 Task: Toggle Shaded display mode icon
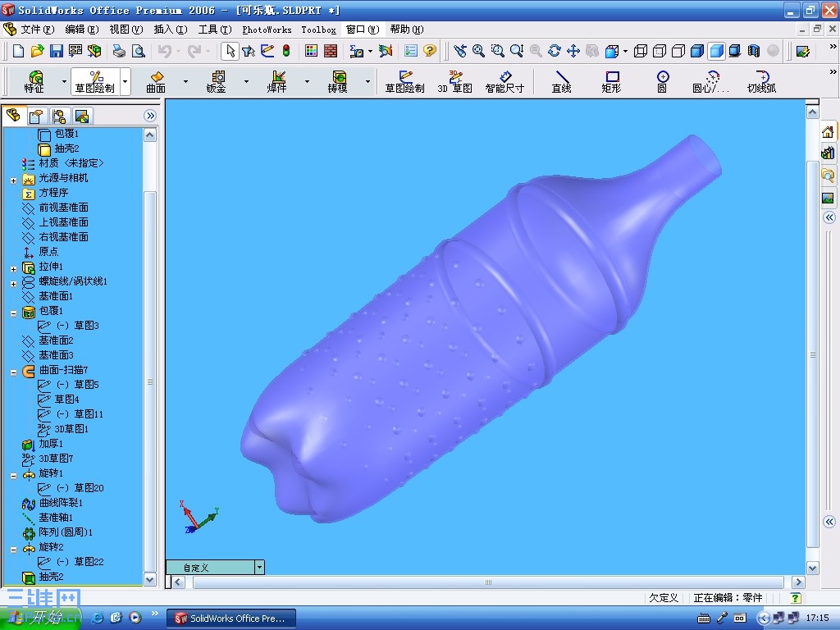point(716,51)
